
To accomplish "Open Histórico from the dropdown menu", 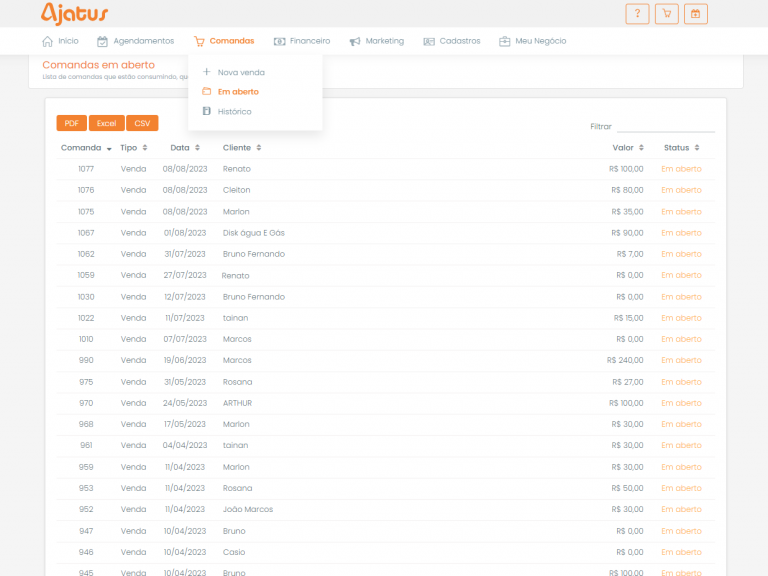I will [234, 111].
